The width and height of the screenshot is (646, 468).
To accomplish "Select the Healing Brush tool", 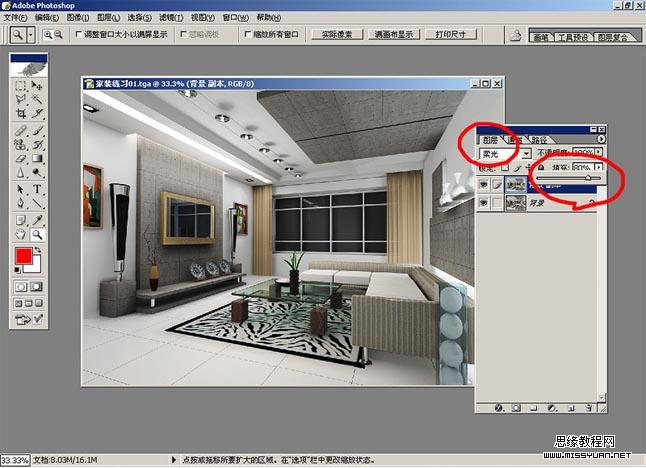I will pos(20,131).
